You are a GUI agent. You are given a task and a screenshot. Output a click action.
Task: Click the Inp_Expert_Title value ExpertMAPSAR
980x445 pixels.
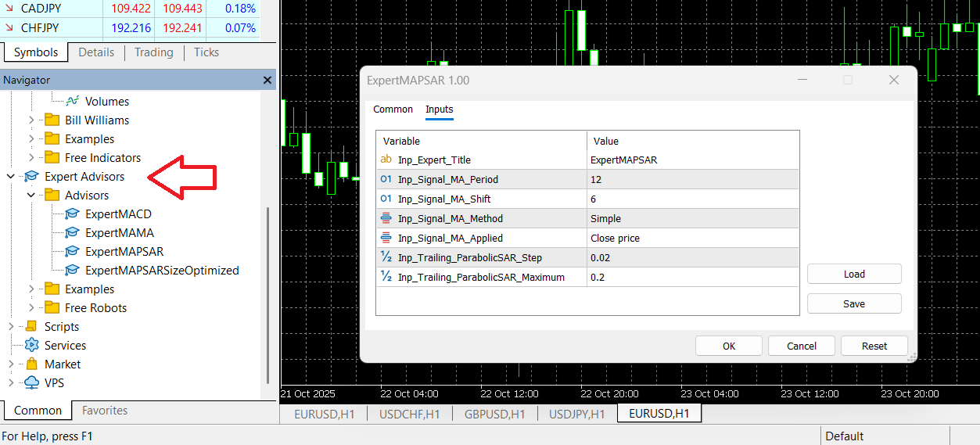(x=693, y=160)
